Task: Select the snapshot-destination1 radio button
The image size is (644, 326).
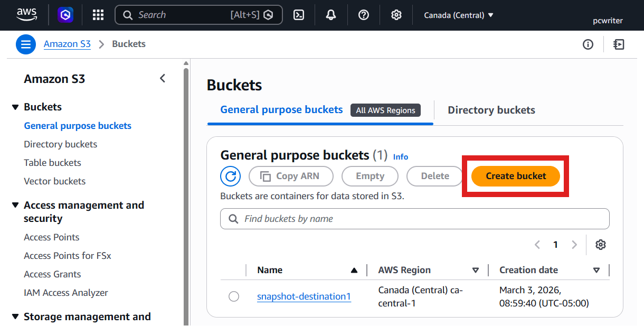Action: coord(234,297)
